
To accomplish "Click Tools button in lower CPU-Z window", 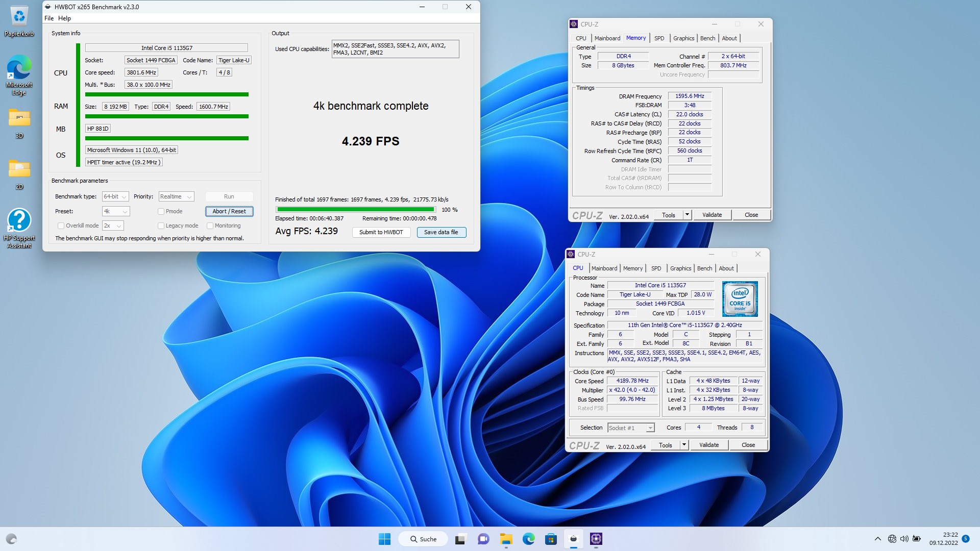I will pos(665,445).
